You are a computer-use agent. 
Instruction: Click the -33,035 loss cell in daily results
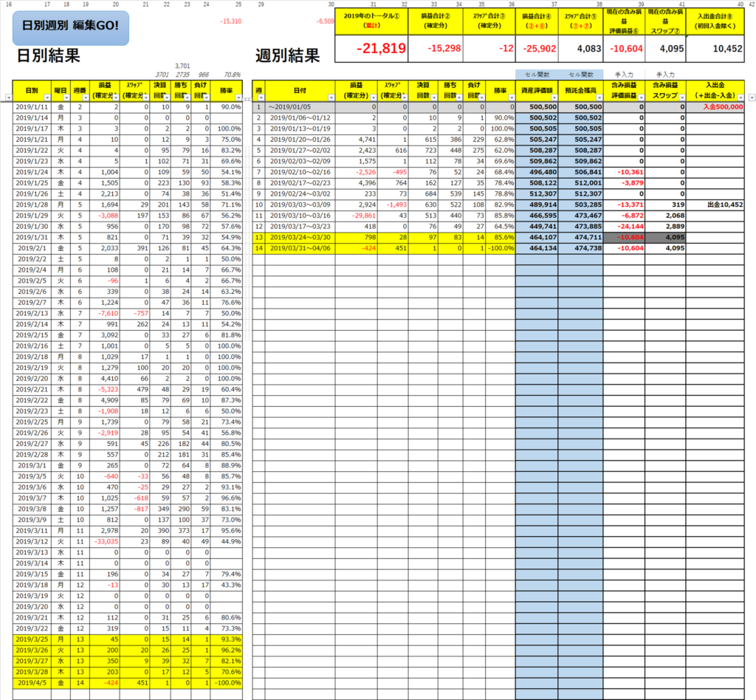[x=103, y=541]
